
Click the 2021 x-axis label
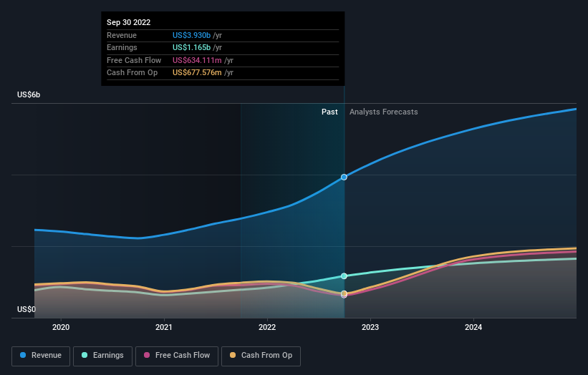(x=164, y=327)
